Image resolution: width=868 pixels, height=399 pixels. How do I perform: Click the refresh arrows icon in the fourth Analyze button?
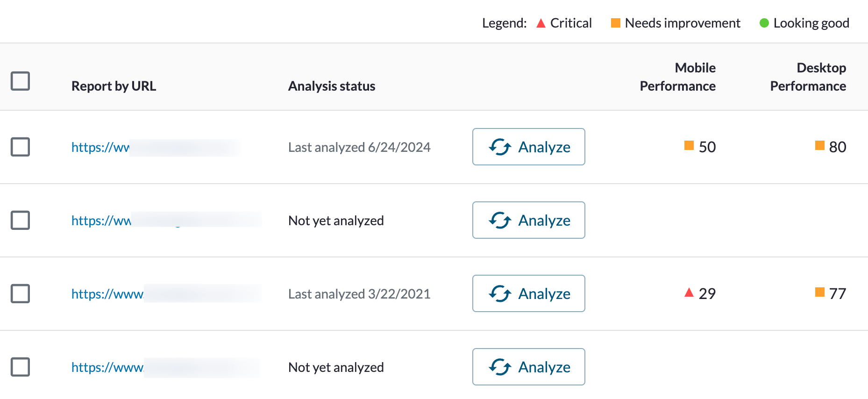[x=500, y=367]
